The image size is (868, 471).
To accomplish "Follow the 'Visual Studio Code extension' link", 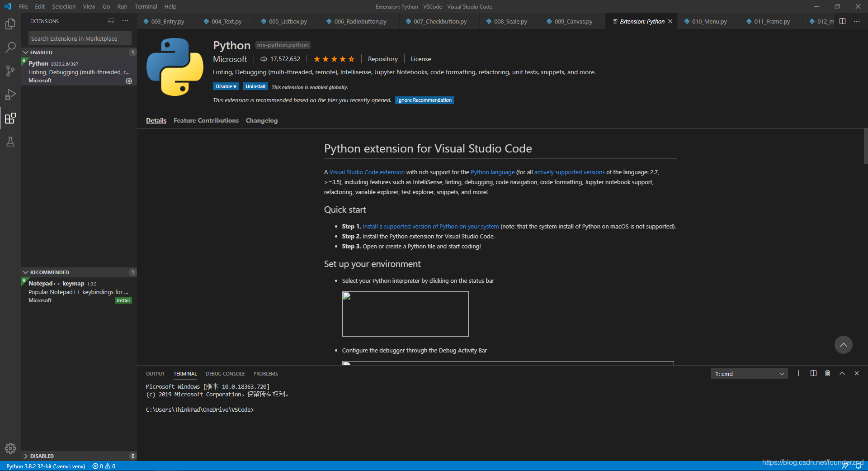I will (x=367, y=172).
